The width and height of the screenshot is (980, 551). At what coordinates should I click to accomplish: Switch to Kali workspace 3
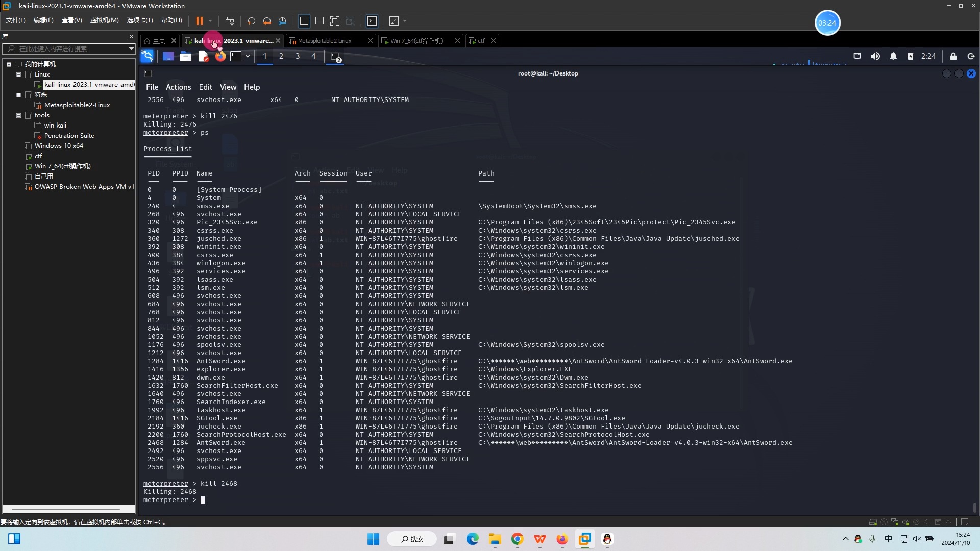298,56
